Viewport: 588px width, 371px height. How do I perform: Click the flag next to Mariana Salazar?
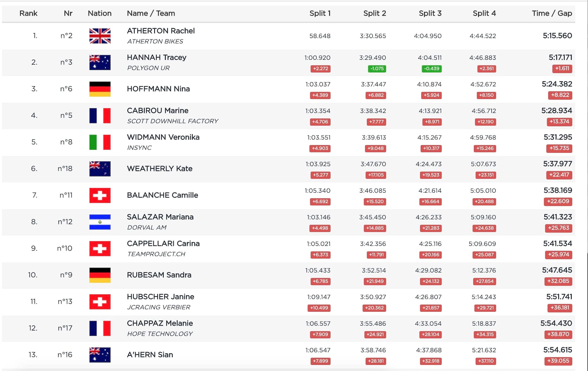point(100,222)
